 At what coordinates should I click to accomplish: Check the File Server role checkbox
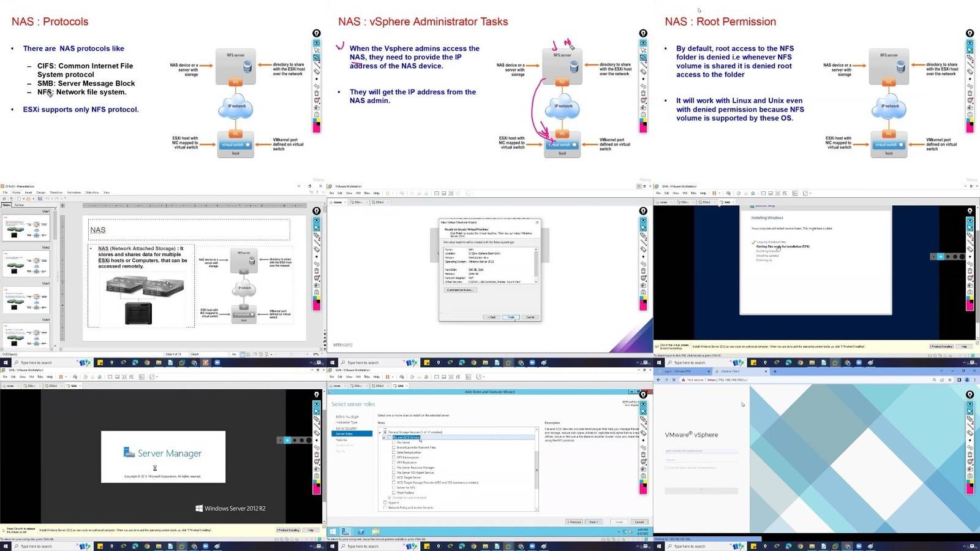[x=393, y=443]
